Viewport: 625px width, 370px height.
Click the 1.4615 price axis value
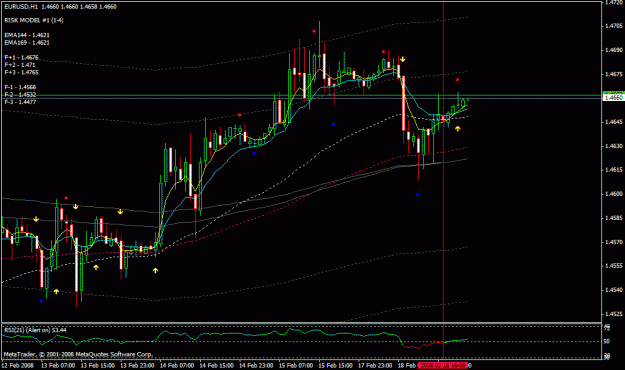pos(614,170)
